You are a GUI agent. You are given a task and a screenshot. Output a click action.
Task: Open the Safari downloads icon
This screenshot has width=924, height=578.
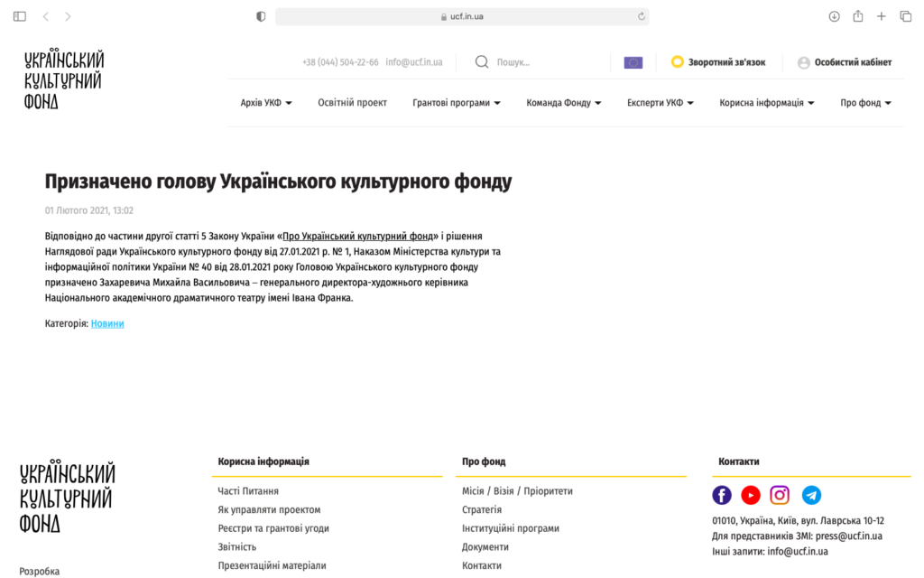tap(834, 16)
